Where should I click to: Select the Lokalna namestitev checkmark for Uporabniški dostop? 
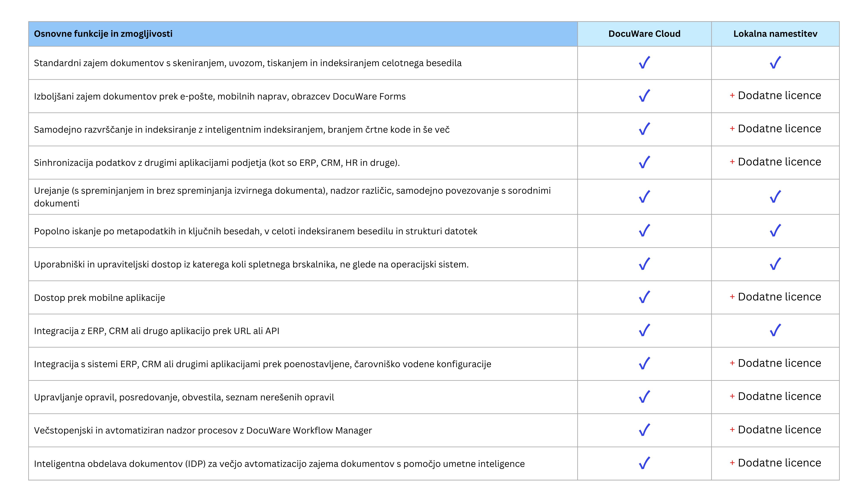click(x=775, y=264)
